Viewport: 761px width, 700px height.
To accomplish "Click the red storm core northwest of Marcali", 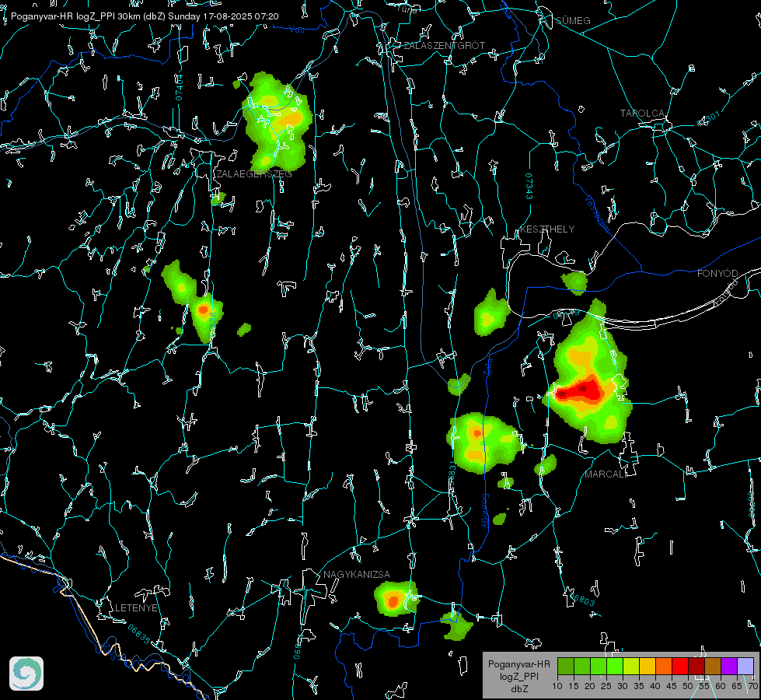I will 580,390.
